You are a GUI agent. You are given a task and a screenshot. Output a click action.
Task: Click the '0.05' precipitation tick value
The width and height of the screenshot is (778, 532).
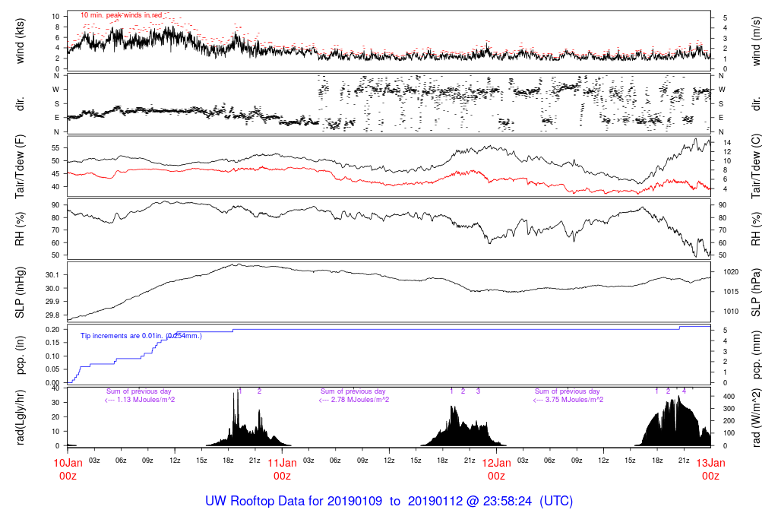click(x=52, y=369)
